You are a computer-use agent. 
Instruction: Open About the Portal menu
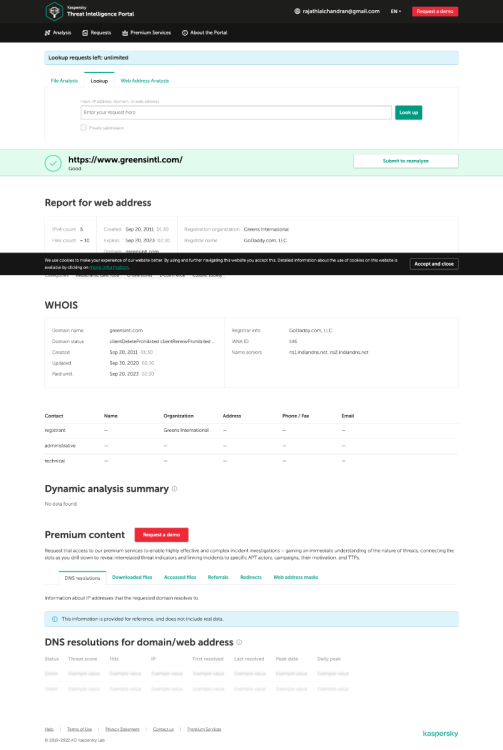[205, 33]
